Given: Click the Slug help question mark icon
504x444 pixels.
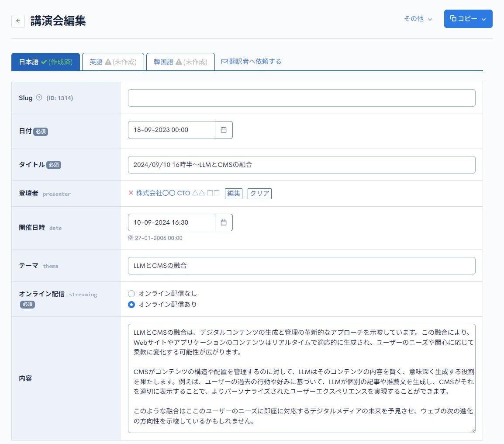Looking at the screenshot, I should pyautogui.click(x=39, y=97).
